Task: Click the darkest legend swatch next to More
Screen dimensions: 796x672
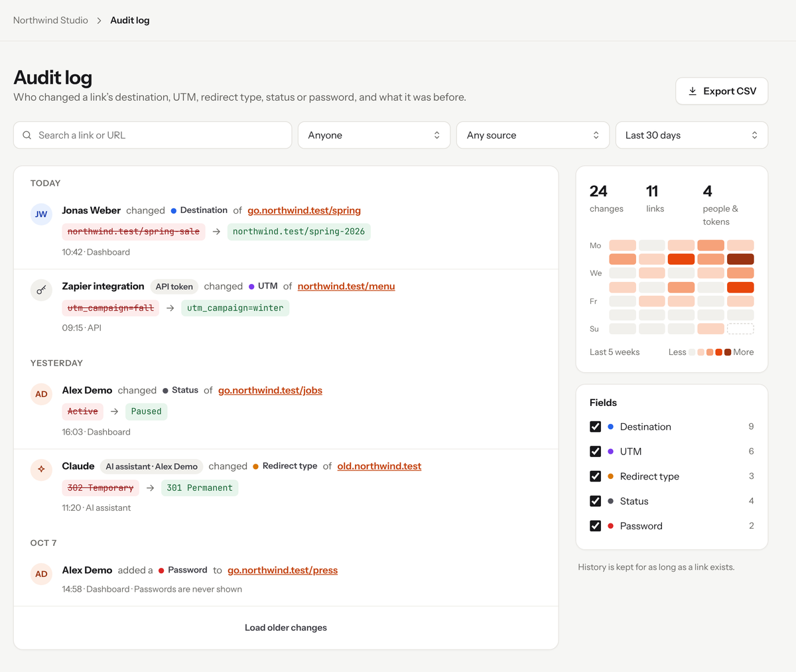Action: (x=728, y=352)
